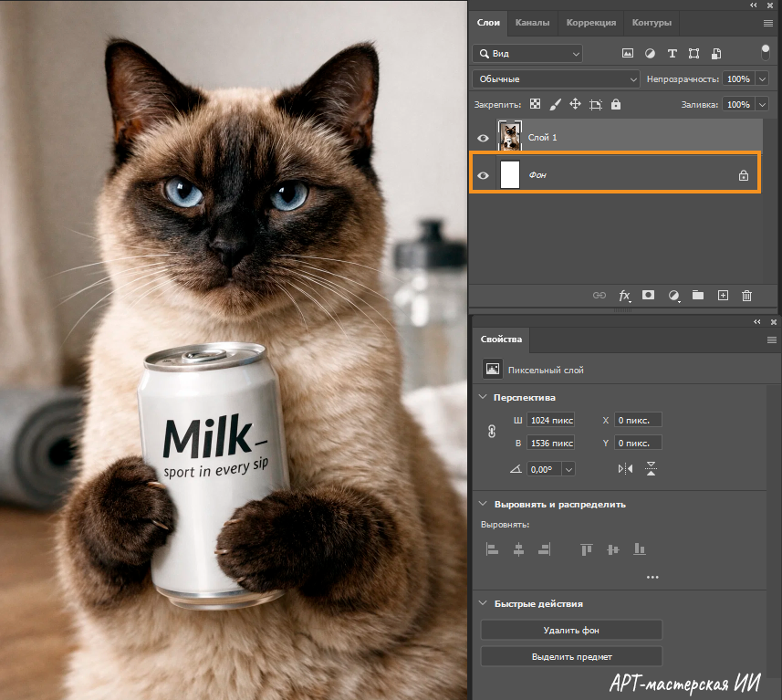Align top edges icon

587,549
